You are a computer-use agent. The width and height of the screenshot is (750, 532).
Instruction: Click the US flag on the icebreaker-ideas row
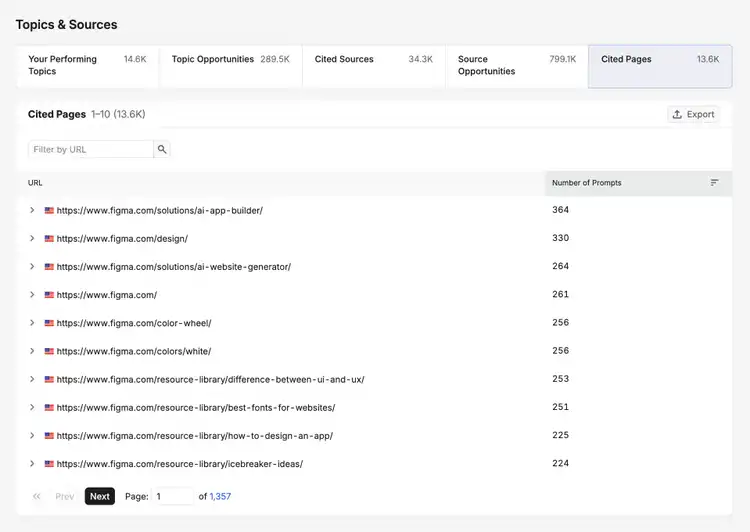pyautogui.click(x=49, y=464)
